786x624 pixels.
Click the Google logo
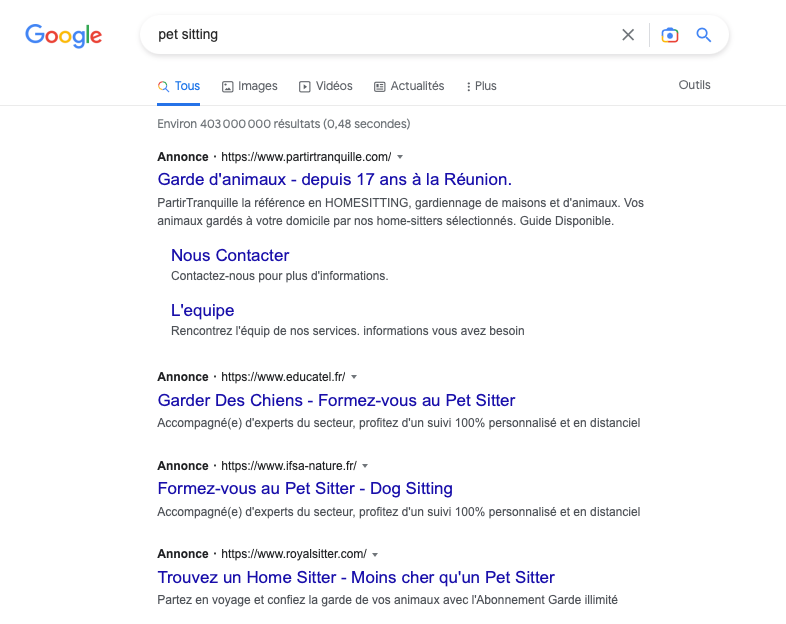[x=64, y=35]
